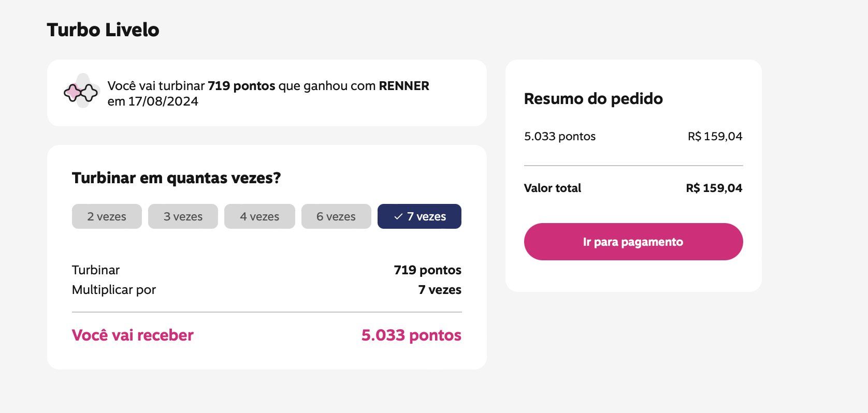The image size is (868, 413).
Task: Choose the 3 vezes multiplier option
Action: 183,216
